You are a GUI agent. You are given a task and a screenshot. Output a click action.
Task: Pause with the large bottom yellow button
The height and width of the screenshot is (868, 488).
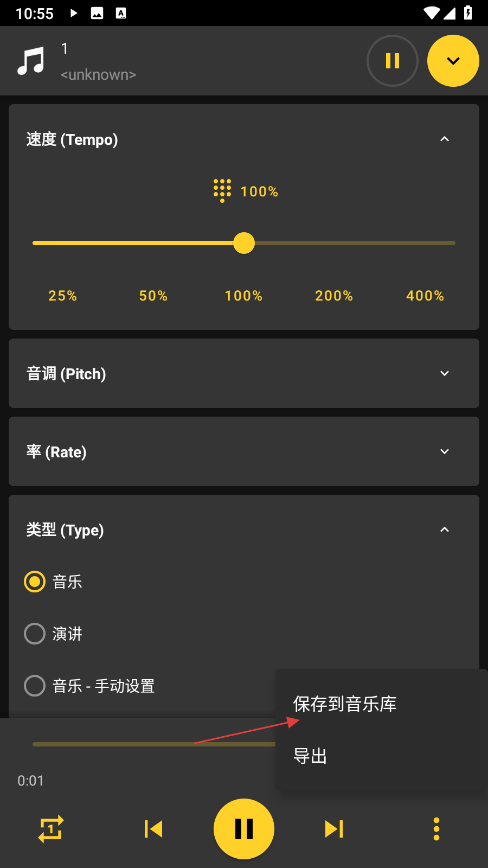click(x=244, y=829)
